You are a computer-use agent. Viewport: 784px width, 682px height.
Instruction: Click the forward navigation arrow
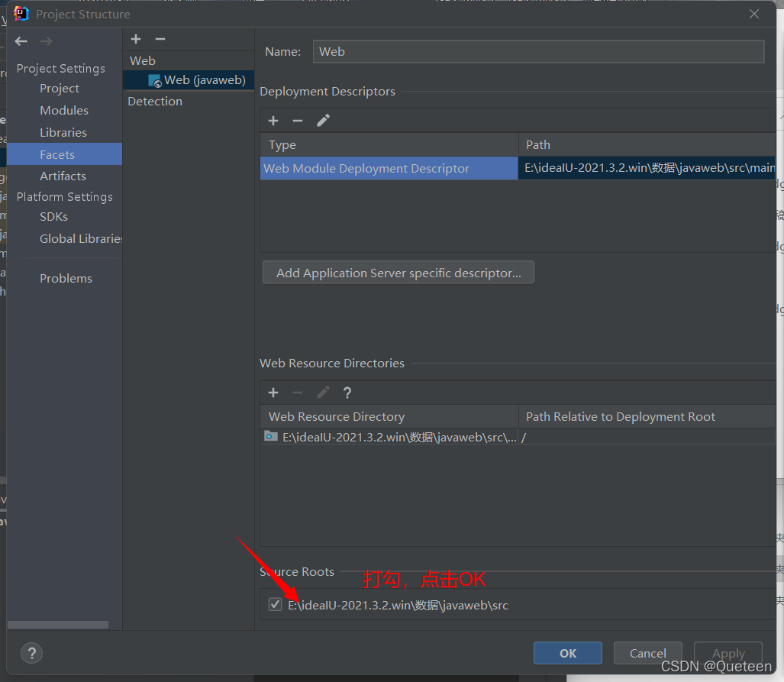click(46, 41)
